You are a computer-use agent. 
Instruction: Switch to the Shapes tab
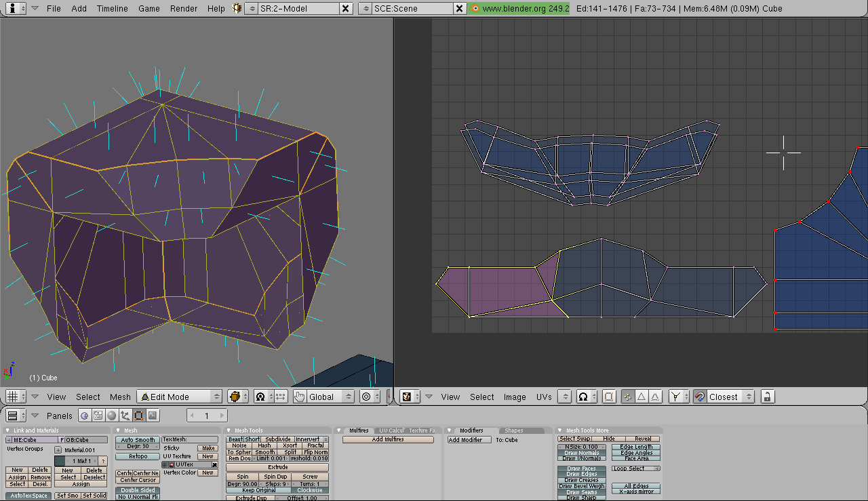pos(514,430)
